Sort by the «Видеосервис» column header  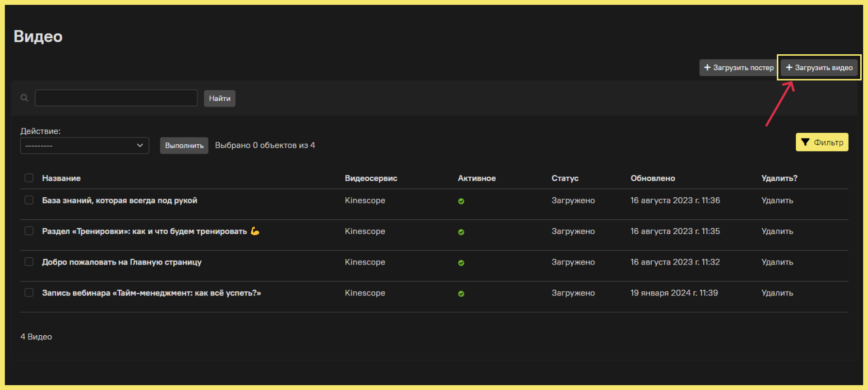371,178
